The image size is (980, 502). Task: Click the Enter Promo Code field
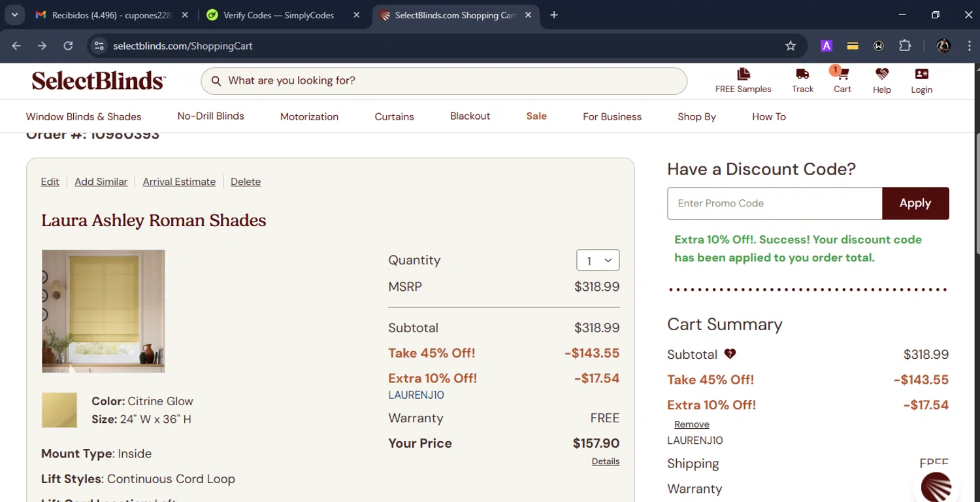coord(774,203)
